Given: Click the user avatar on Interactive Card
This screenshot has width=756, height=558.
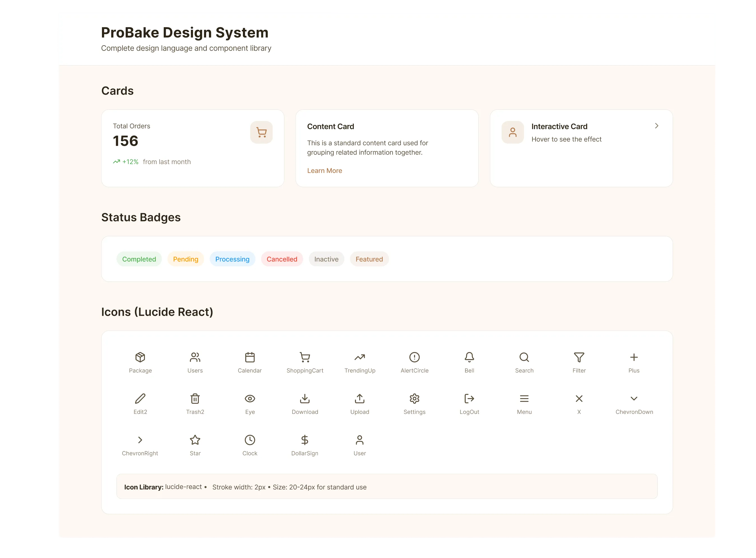Looking at the screenshot, I should tap(513, 132).
